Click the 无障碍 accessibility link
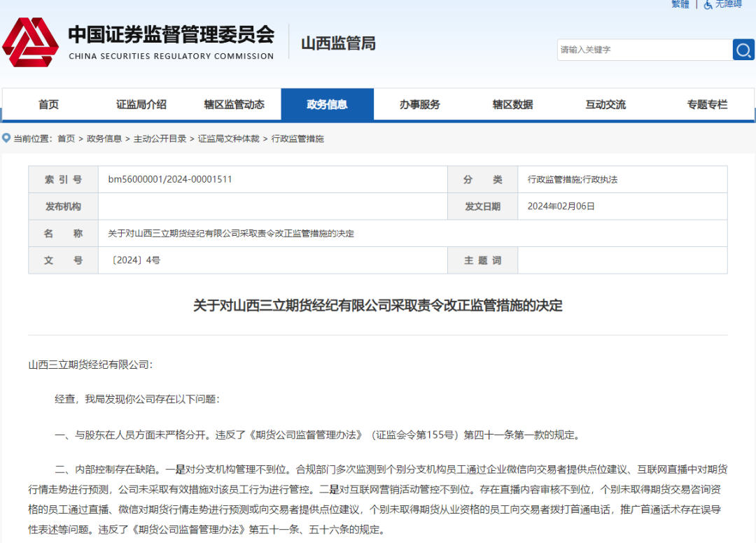This screenshot has height=543, width=756. [x=729, y=4]
